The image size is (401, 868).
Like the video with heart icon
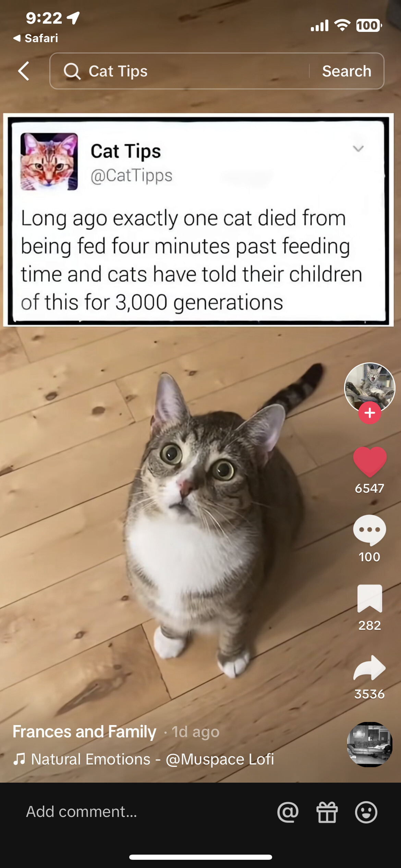point(369,461)
